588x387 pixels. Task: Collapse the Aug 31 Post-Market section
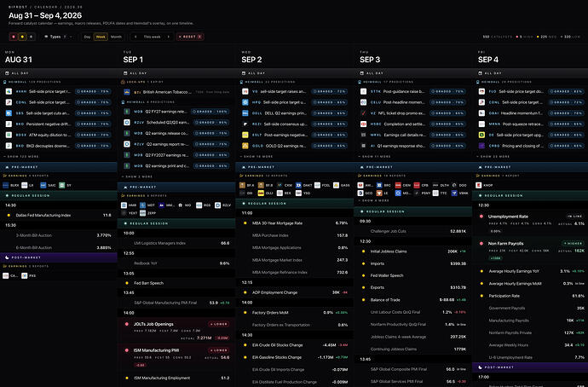coord(59,257)
